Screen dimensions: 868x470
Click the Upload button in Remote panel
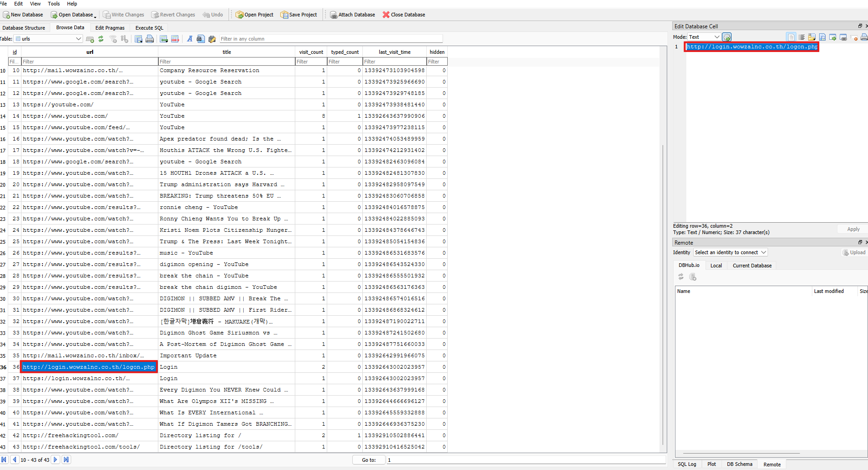854,252
